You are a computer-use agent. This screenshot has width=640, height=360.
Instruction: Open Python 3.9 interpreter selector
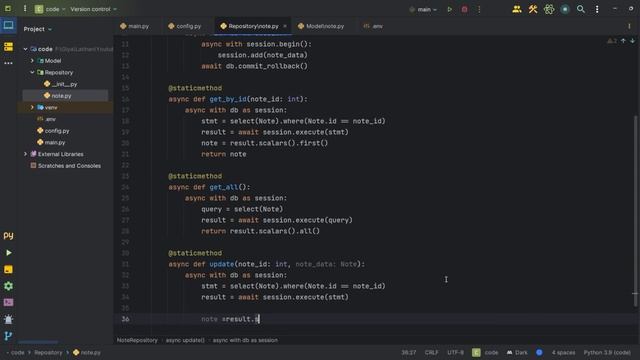click(607, 352)
